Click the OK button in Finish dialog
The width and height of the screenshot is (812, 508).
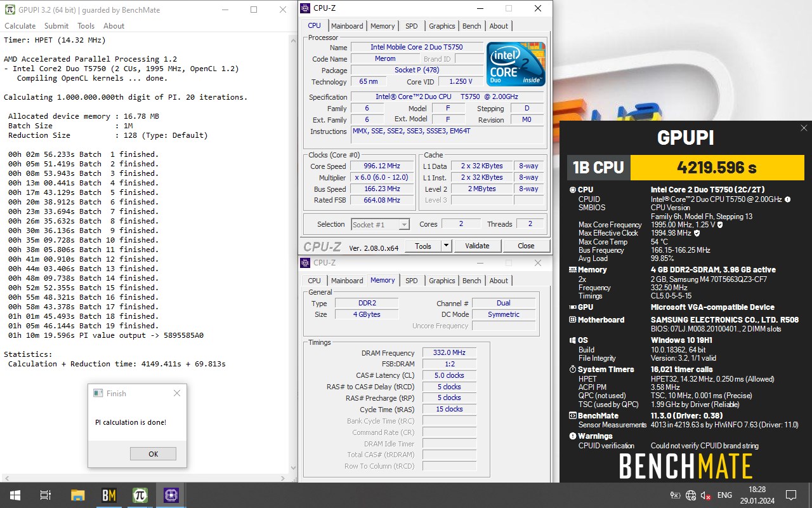tap(153, 453)
